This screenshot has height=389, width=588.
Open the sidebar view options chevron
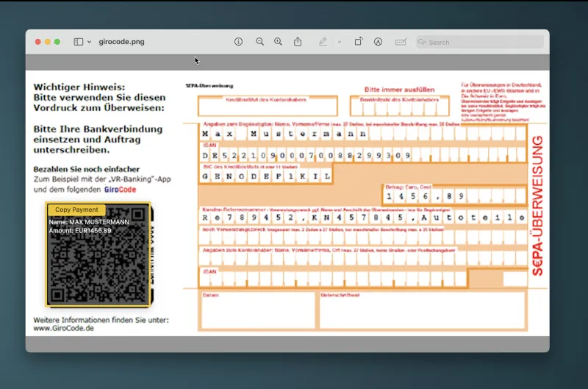[89, 42]
